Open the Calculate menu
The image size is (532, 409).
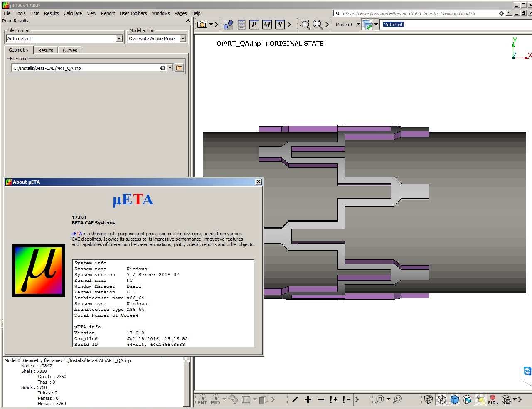pos(73,13)
